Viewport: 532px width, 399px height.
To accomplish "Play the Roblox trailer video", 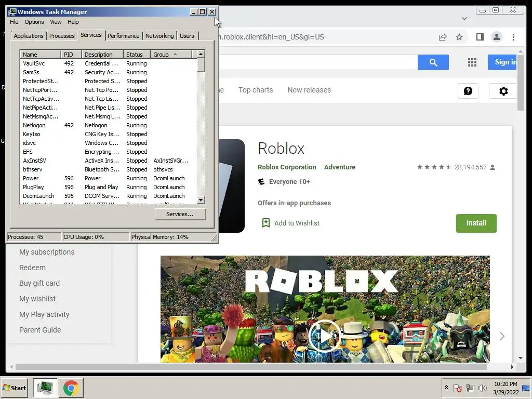I will pos(324,336).
